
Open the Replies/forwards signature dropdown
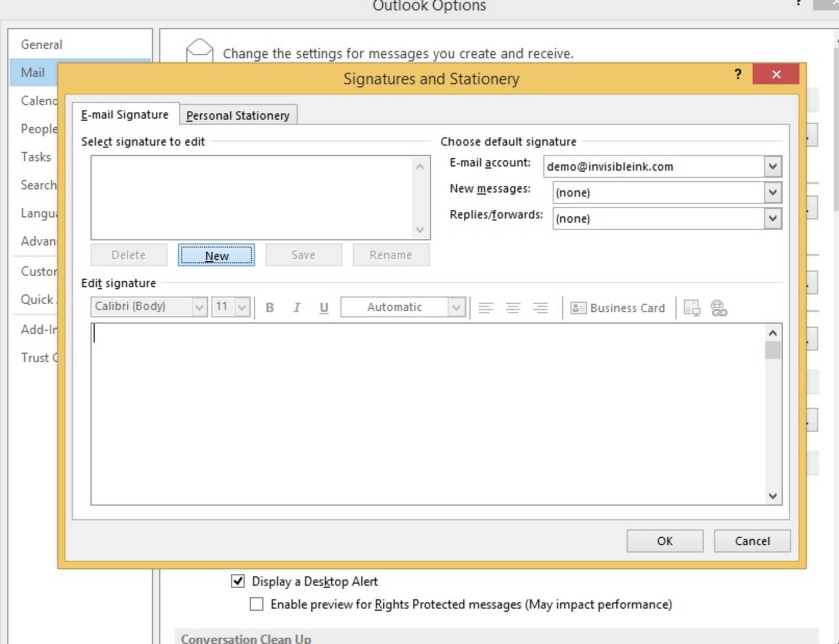pos(772,218)
